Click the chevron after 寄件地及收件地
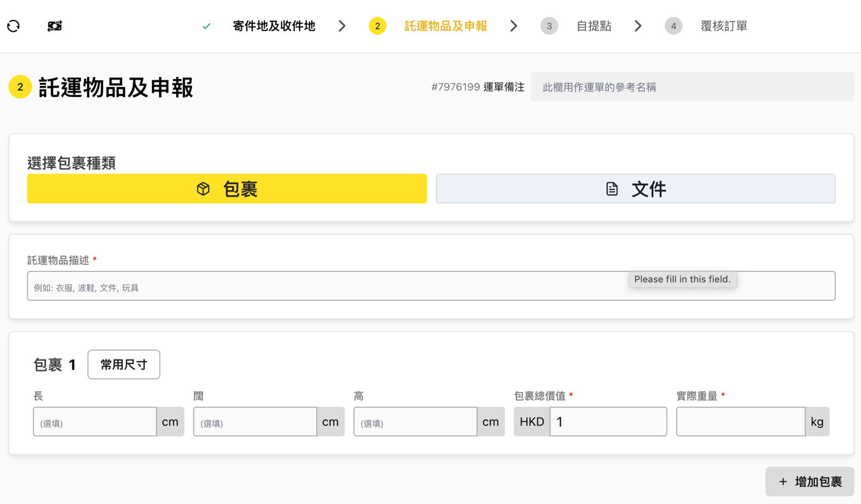861x504 pixels. tap(342, 26)
